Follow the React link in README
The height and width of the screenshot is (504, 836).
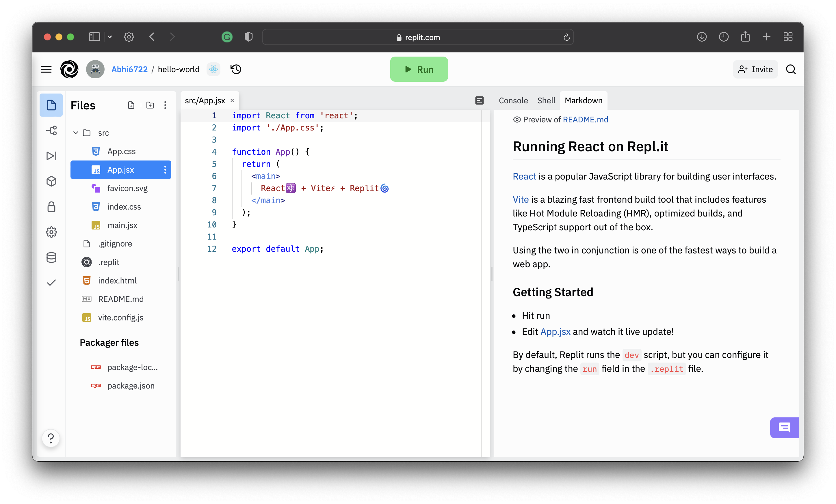(525, 176)
